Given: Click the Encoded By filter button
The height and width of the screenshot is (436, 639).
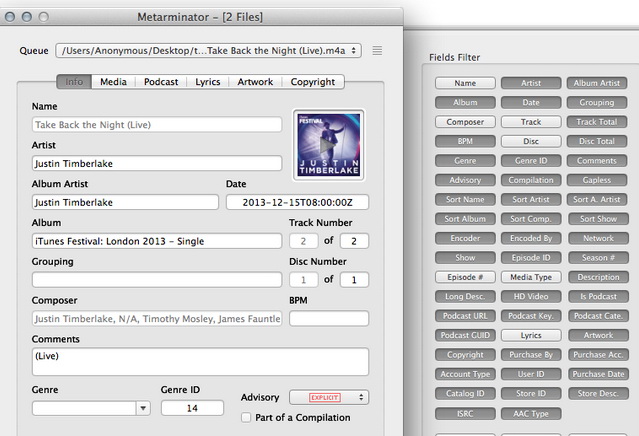Looking at the screenshot, I should click(x=531, y=238).
